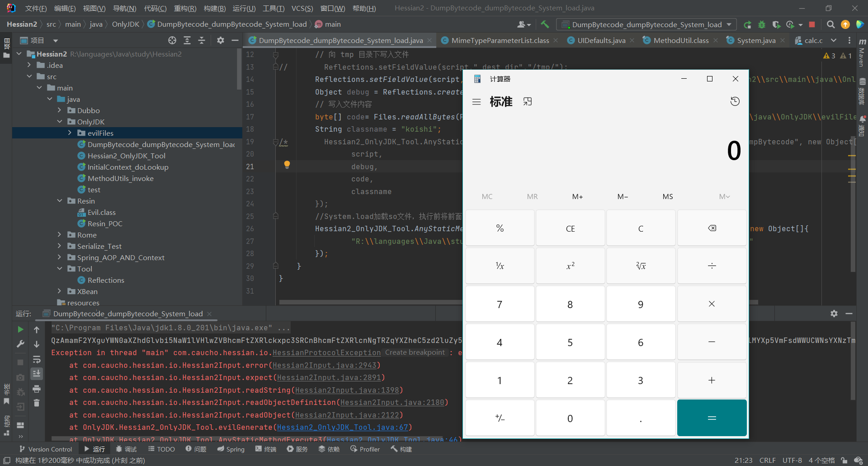868x466 pixels.
Task: Click the calculator history icon
Action: pyautogui.click(x=735, y=101)
